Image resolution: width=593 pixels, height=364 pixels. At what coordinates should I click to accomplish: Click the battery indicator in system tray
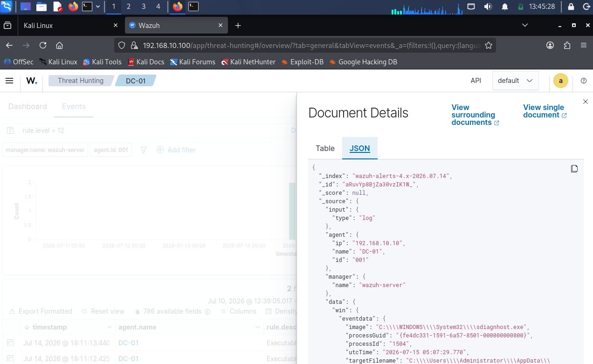click(521, 7)
